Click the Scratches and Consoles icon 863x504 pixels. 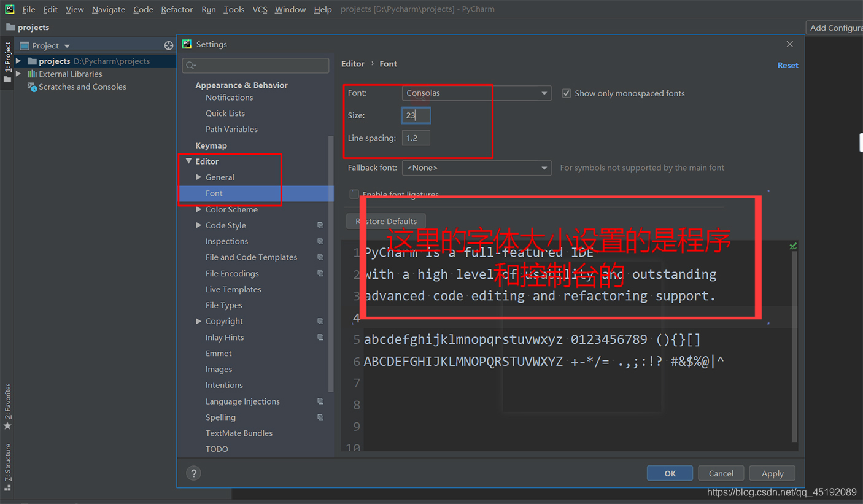(x=33, y=87)
